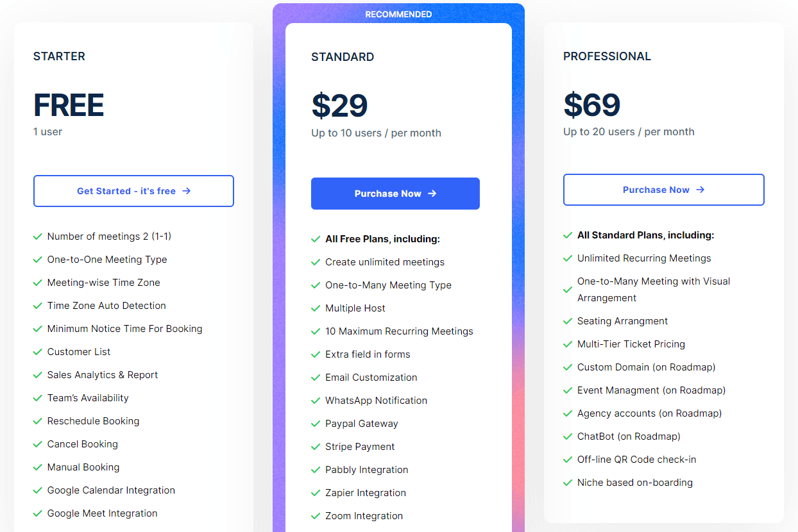Click Up to 20 users / per month text

[628, 131]
